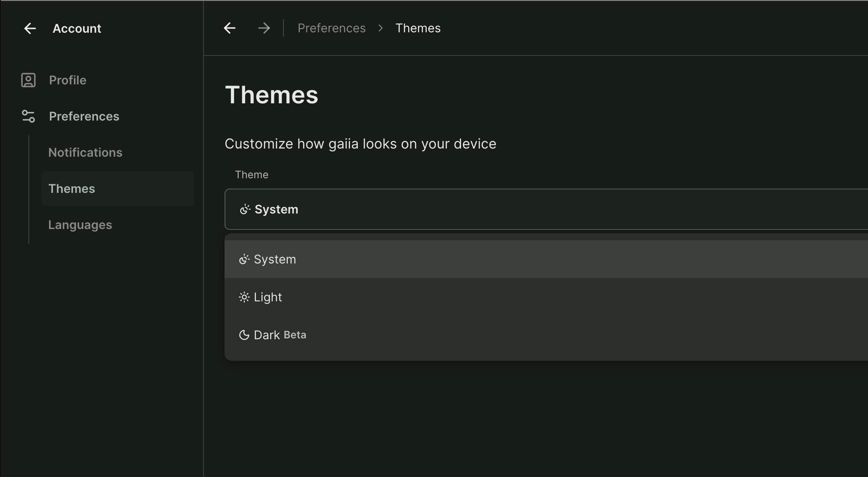
Task: Click the system icon in dropdown list
Action: click(244, 259)
